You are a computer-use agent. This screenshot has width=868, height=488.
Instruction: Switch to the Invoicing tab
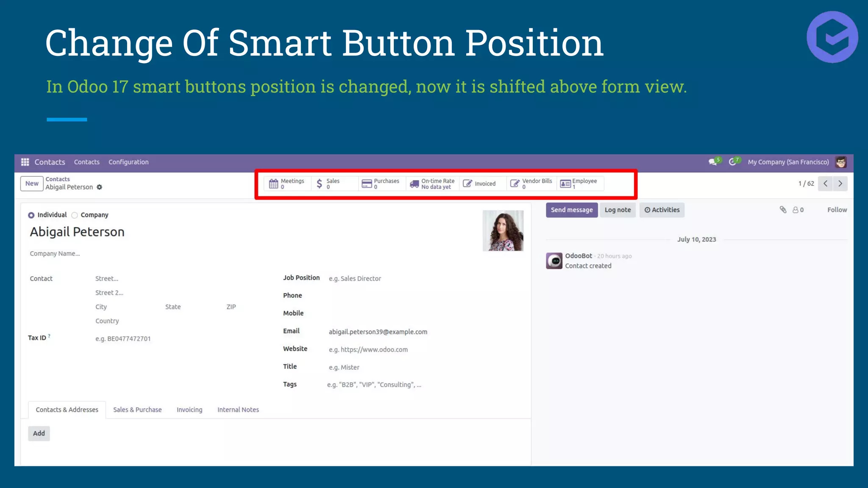click(x=189, y=410)
